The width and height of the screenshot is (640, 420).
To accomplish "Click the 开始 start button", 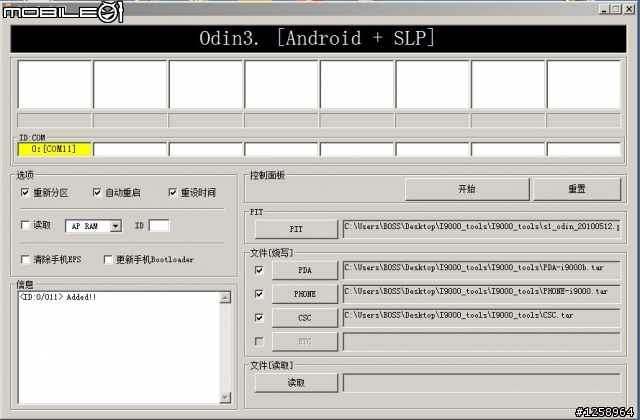I will tap(467, 189).
